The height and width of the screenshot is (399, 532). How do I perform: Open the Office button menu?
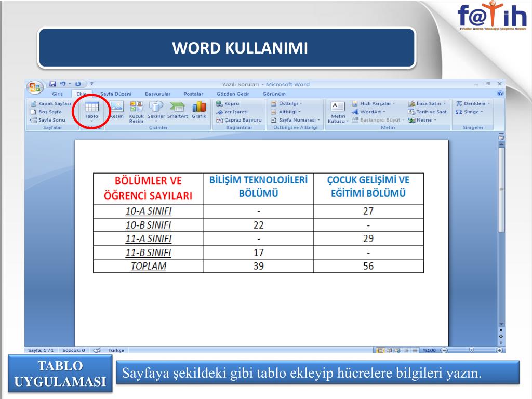tap(35, 87)
